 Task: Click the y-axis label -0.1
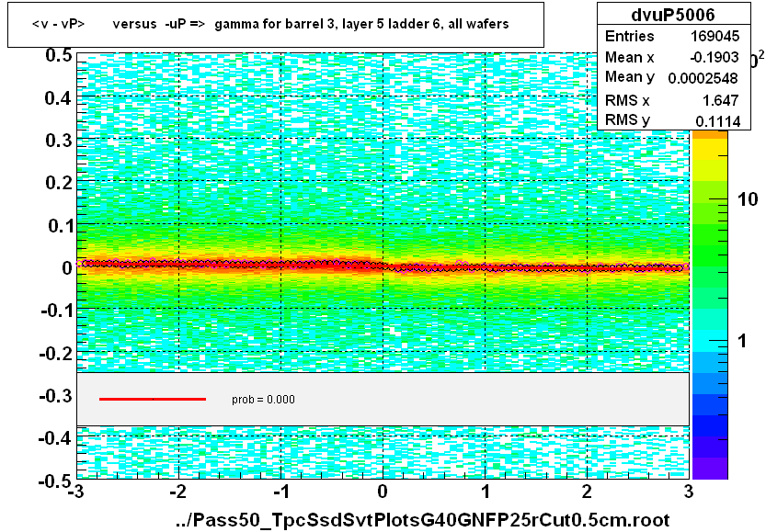pos(56,311)
